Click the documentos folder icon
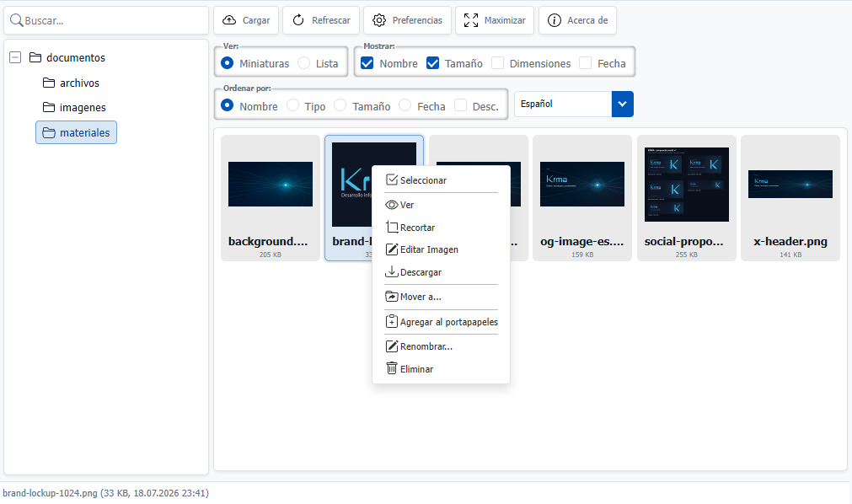The width and height of the screenshot is (852, 504). point(35,57)
